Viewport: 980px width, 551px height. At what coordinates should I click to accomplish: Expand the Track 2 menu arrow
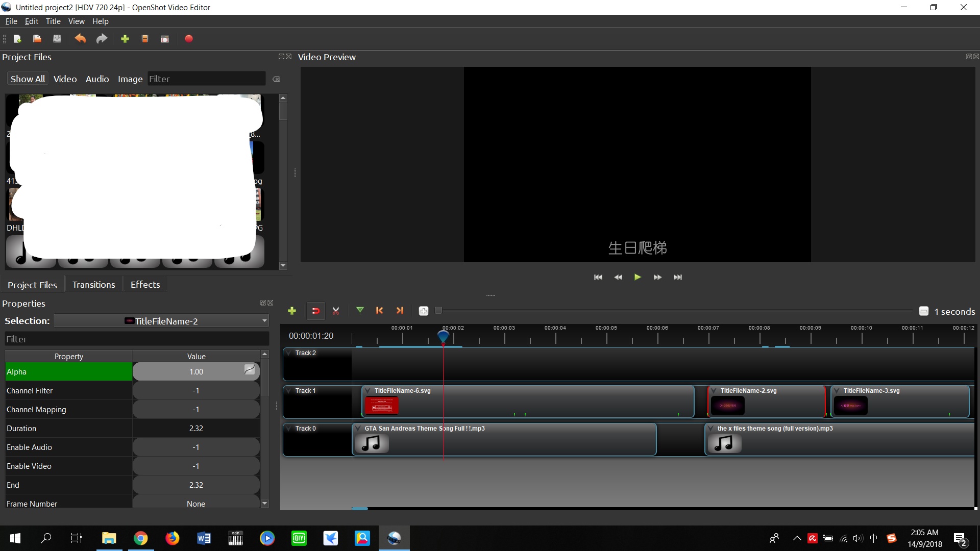289,353
